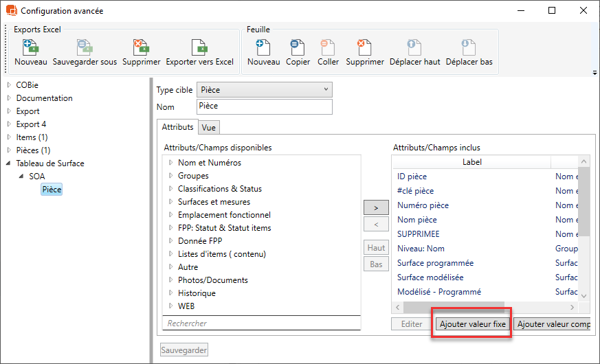Click Copier sheet icon
This screenshot has height=364, width=600.
(x=298, y=47)
